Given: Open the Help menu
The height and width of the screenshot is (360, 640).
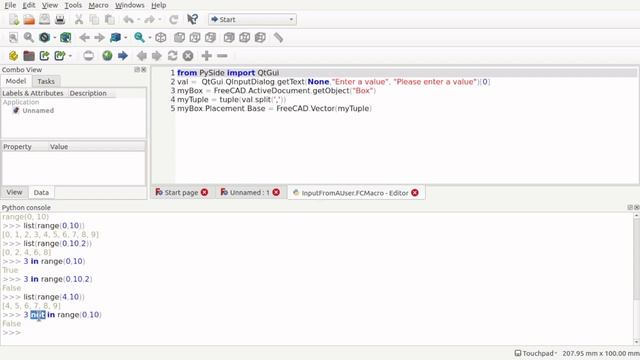Looking at the screenshot, I should click(x=158, y=5).
